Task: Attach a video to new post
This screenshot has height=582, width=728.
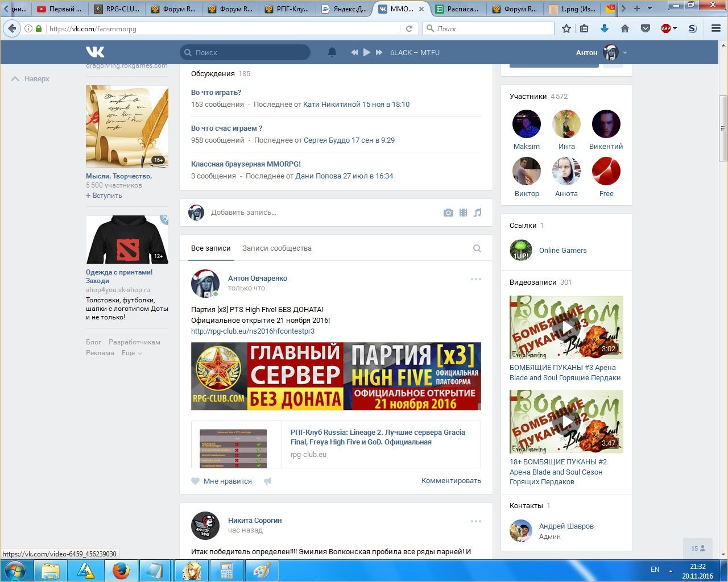Action: tap(463, 213)
